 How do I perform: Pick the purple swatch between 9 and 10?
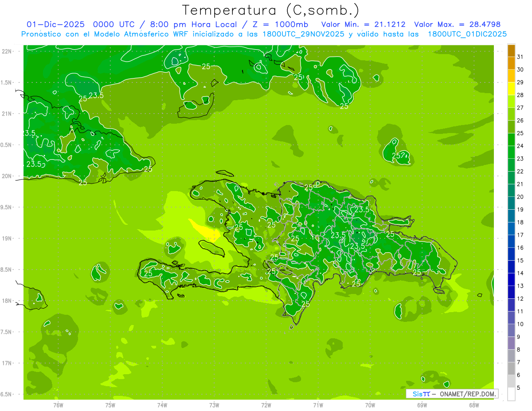pos(511,331)
